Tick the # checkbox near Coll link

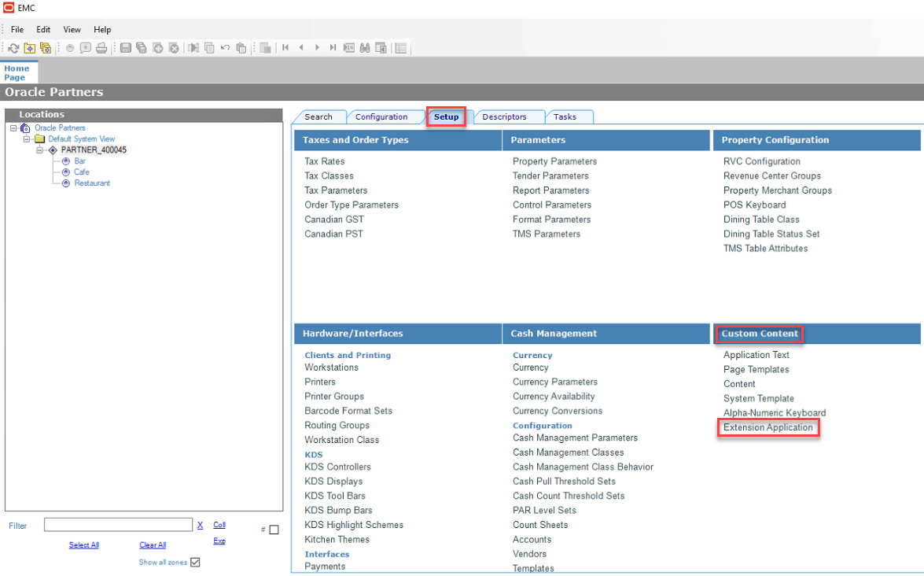(274, 530)
